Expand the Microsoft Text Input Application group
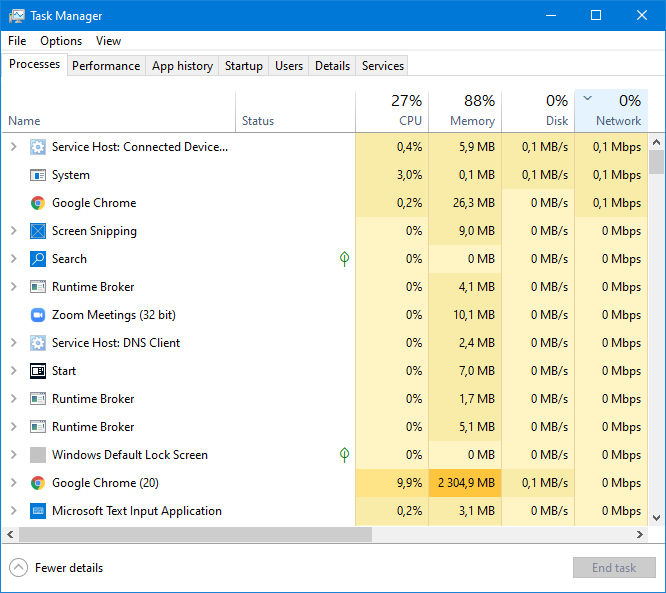666x593 pixels. click(x=14, y=511)
